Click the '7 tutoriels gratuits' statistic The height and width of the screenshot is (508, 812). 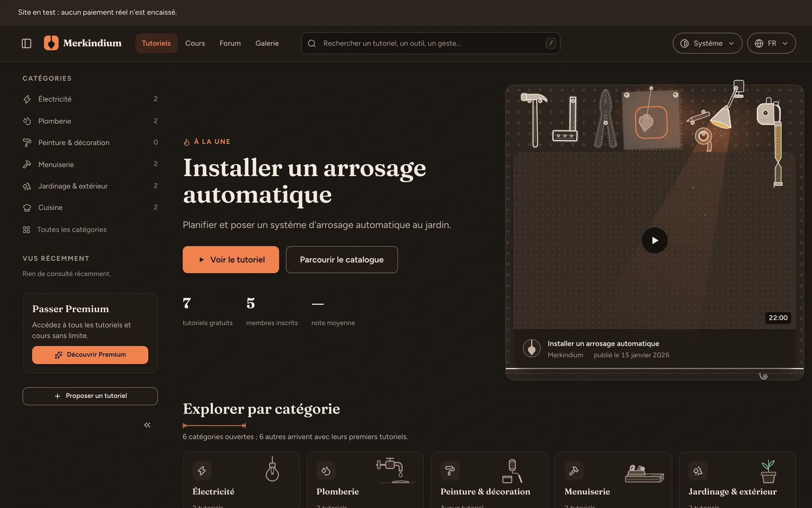(x=208, y=312)
